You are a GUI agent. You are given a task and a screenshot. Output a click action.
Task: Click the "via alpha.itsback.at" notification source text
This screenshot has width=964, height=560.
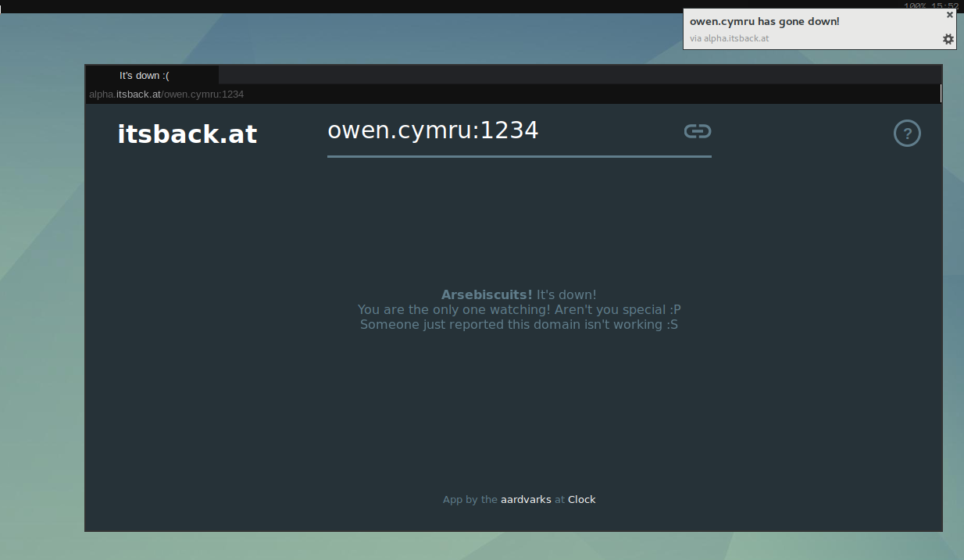pos(730,37)
